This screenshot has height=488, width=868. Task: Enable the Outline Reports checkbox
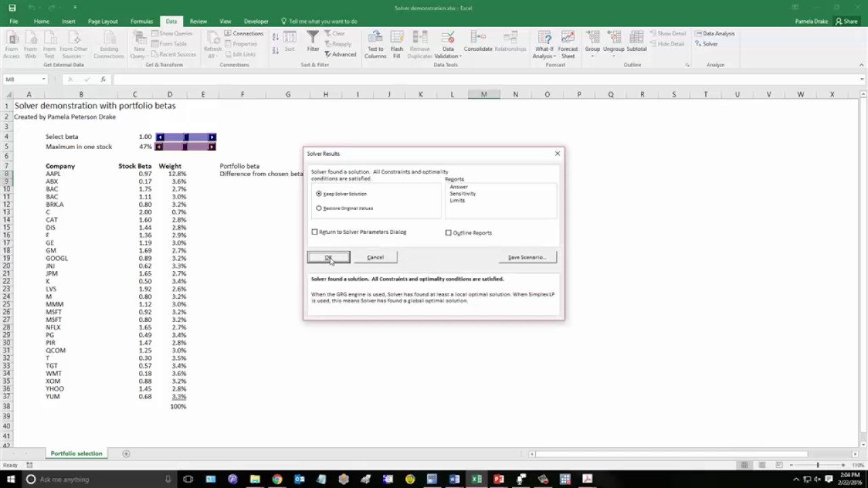(x=468, y=232)
